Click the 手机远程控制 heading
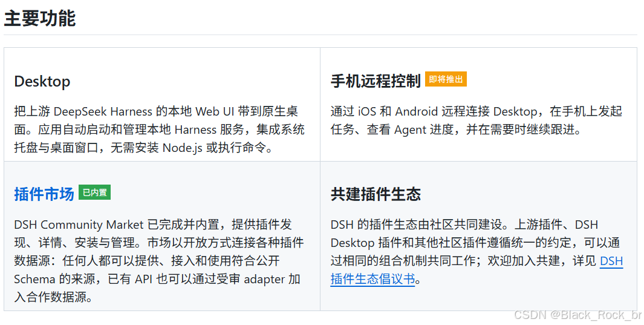Screen dimensions: 644x325 (x=376, y=81)
